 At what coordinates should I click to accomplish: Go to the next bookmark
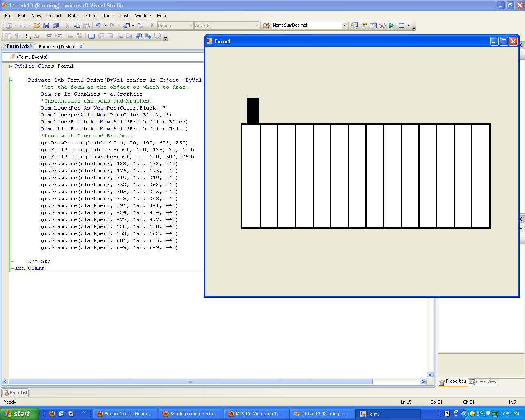tap(110, 36)
